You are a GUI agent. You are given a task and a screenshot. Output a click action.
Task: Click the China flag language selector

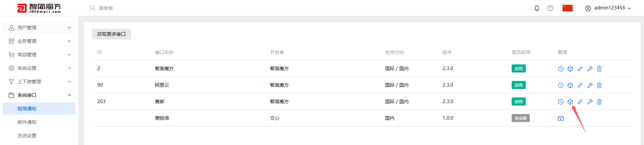[x=568, y=8]
